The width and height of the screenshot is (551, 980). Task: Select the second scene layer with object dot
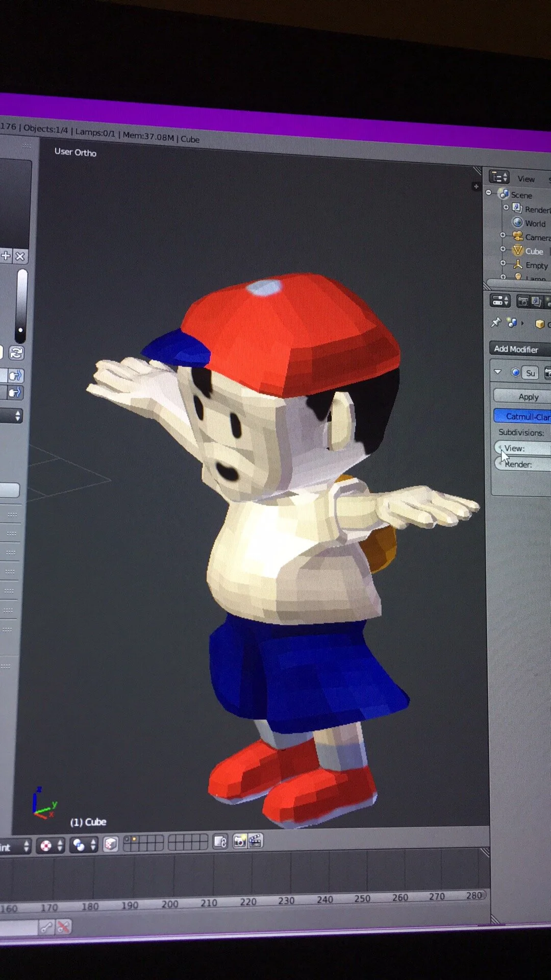[134, 839]
